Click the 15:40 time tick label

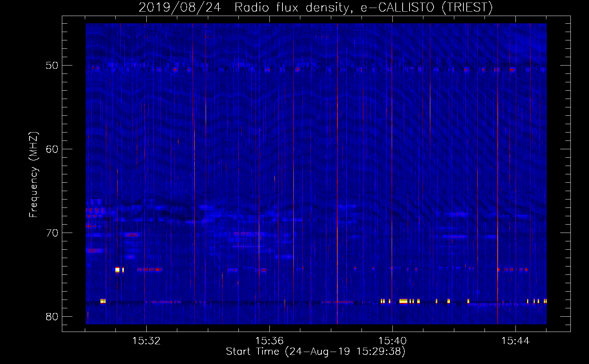click(x=392, y=341)
